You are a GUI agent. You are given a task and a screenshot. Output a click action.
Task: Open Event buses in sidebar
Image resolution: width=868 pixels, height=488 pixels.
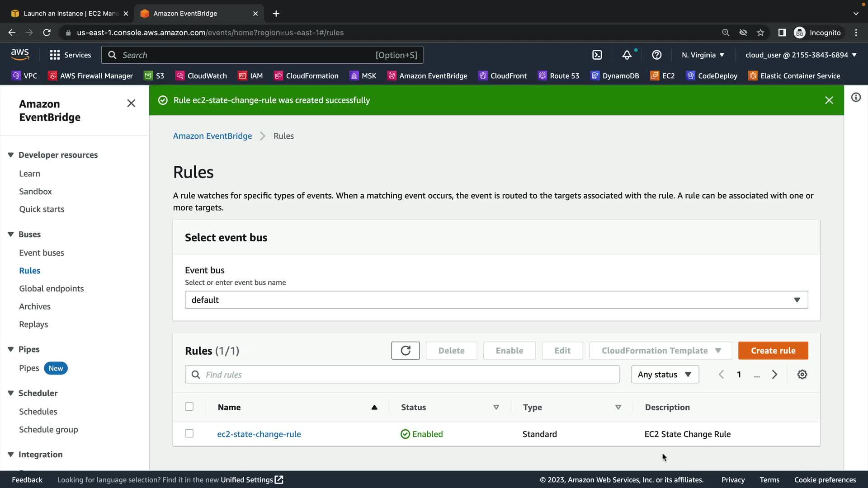pyautogui.click(x=42, y=253)
